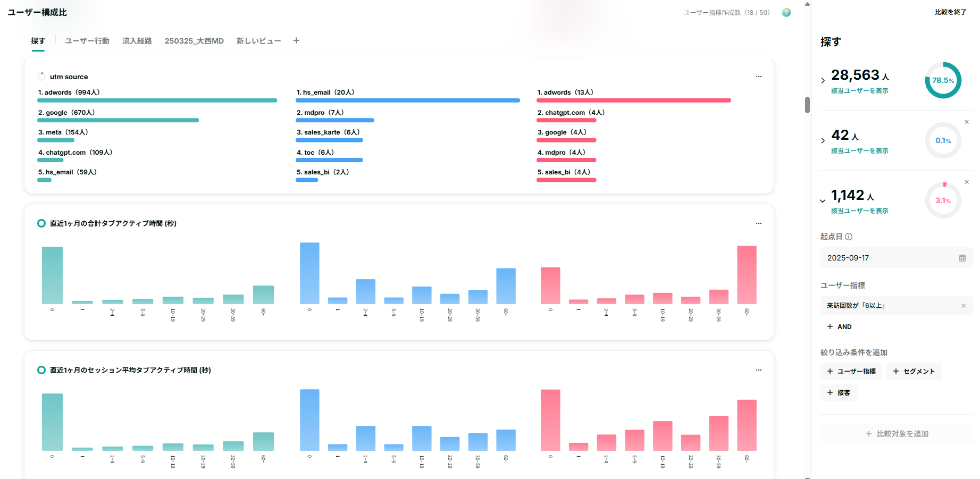The width and height of the screenshot is (980, 479).
Task: Remove the 42人 comparison segment
Action: [966, 122]
